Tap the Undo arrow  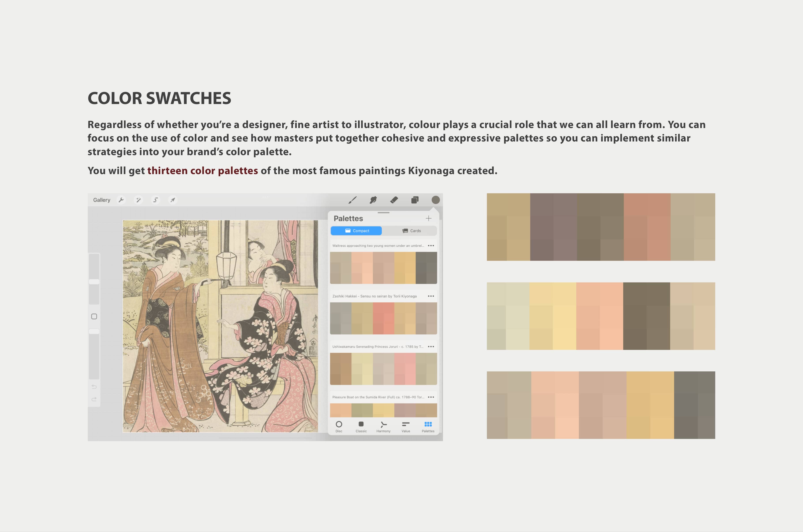(94, 387)
